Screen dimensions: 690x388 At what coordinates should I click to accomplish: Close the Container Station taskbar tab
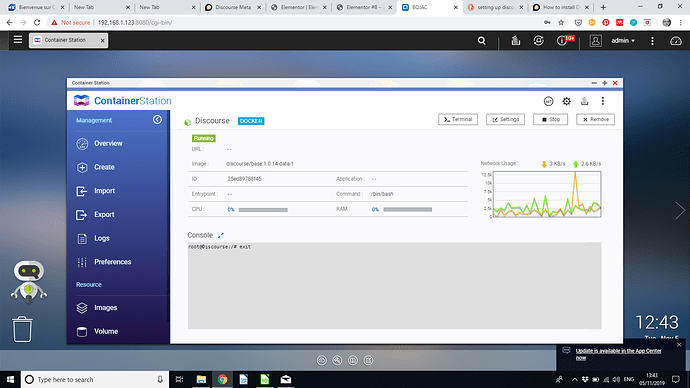102,40
